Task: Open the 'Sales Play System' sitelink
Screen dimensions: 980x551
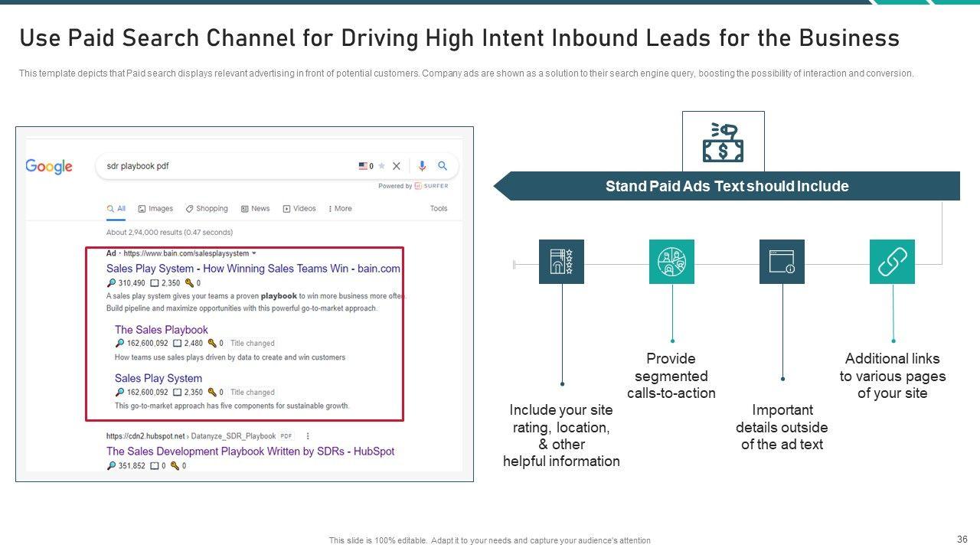Action: point(158,378)
